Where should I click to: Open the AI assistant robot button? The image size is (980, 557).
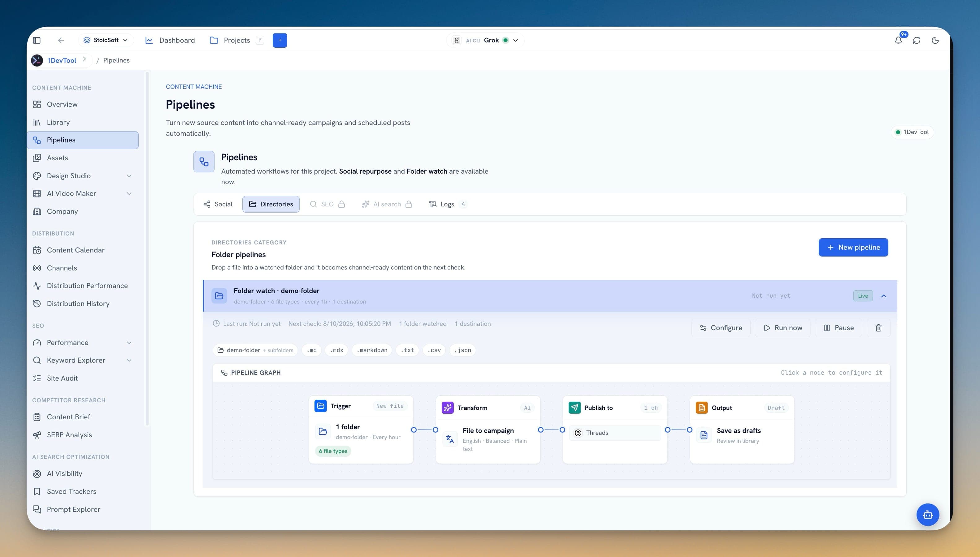(928, 515)
